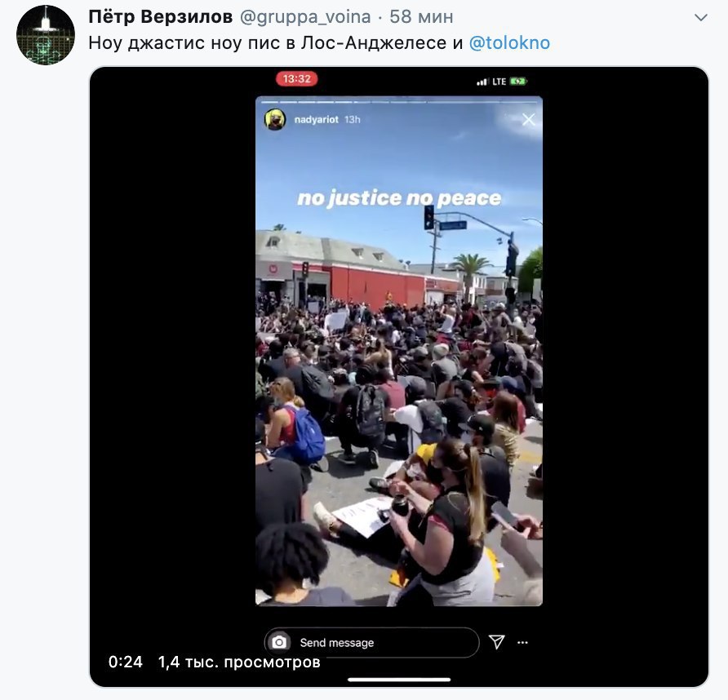Click the red 13:32 recording indicator
This screenshot has height=700, width=728.
297,79
